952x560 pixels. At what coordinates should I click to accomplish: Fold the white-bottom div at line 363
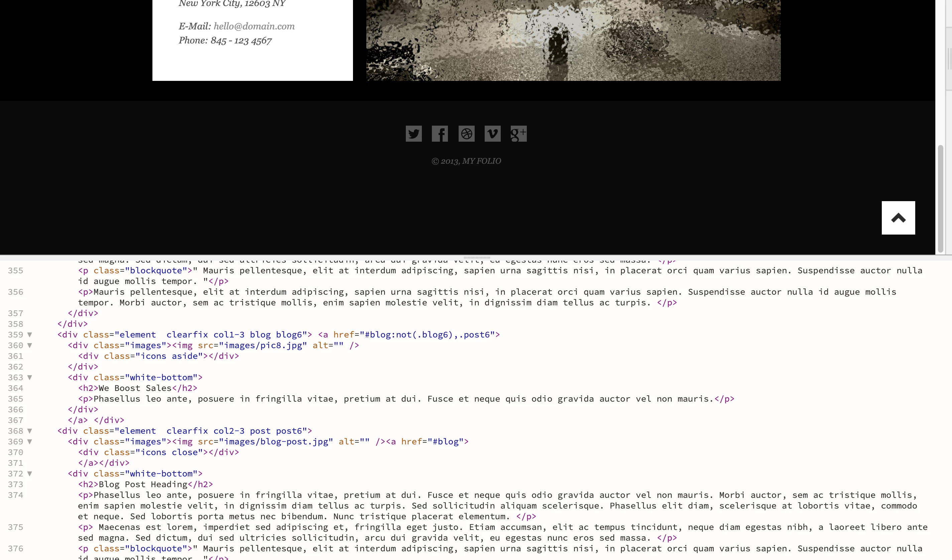coord(29,377)
